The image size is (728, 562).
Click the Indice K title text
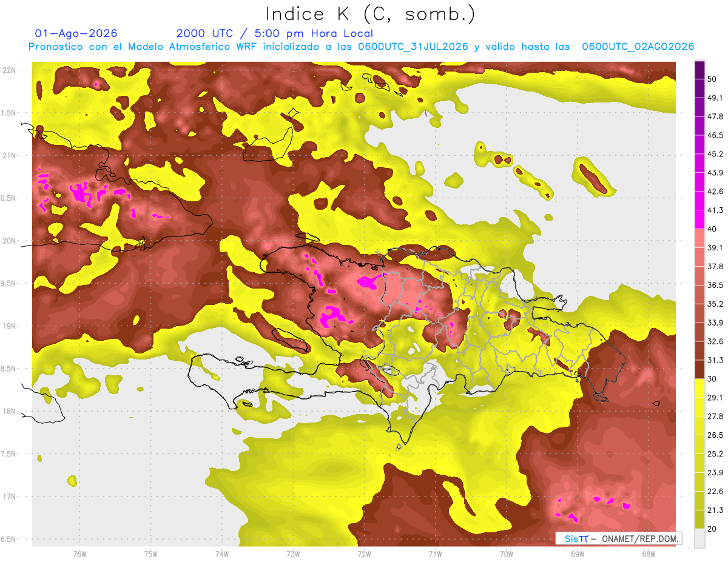(x=313, y=13)
